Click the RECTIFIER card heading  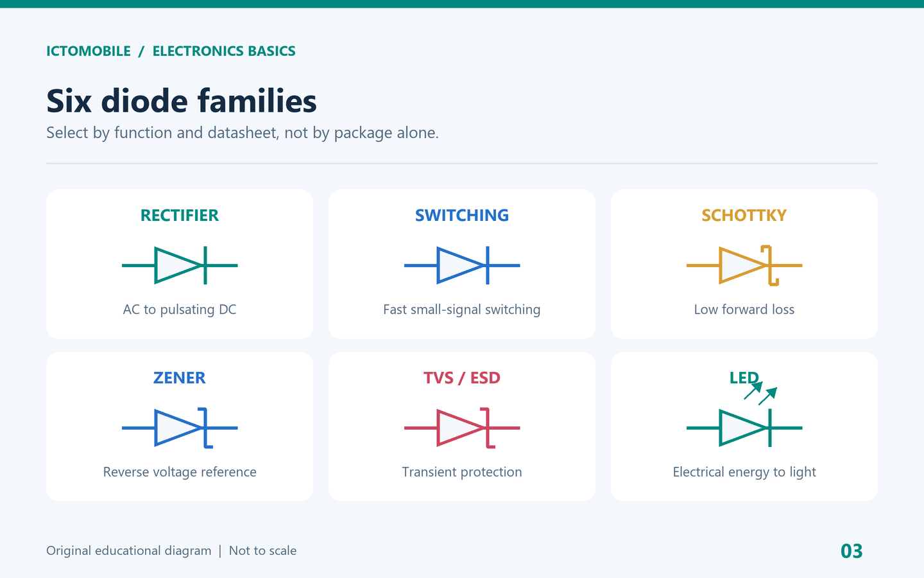(180, 216)
